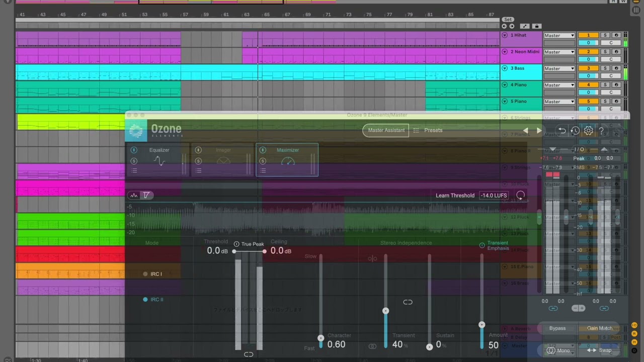
Task: Click the Bypass button in Ozone
Action: point(557,328)
